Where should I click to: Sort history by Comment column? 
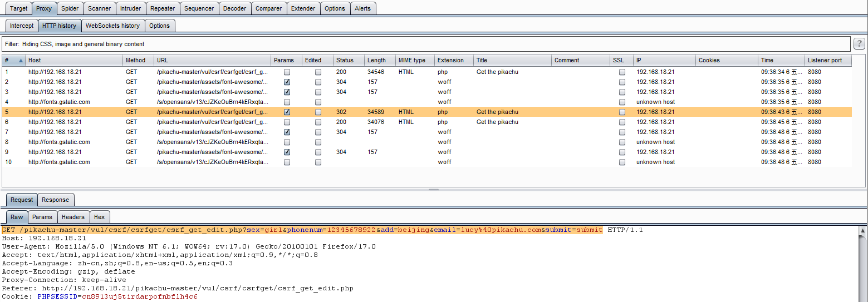(581, 60)
